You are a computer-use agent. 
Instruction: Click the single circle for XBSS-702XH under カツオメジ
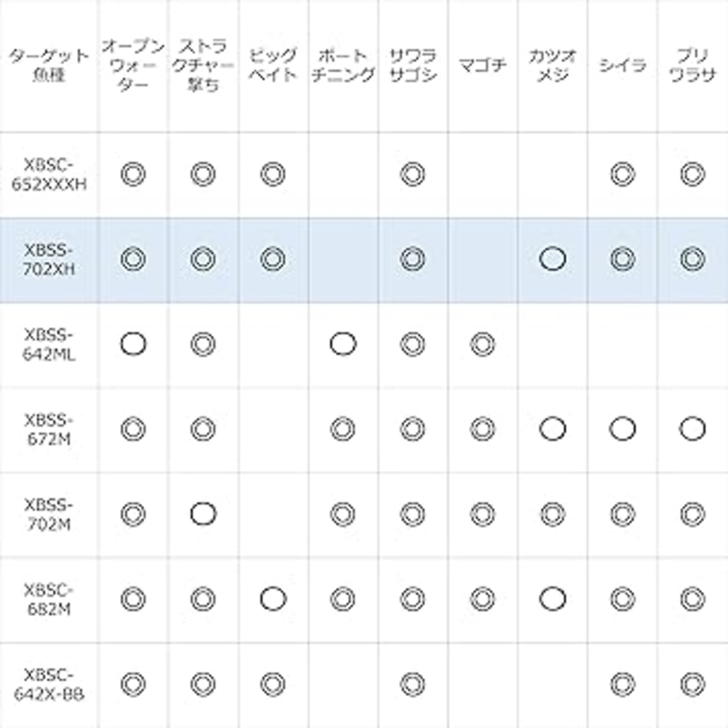point(552,259)
